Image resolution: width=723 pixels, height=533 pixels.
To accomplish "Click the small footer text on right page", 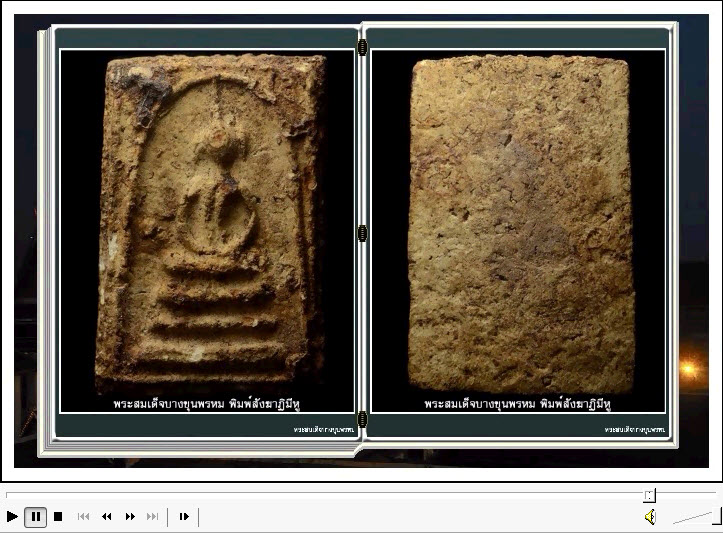I will pos(634,429).
